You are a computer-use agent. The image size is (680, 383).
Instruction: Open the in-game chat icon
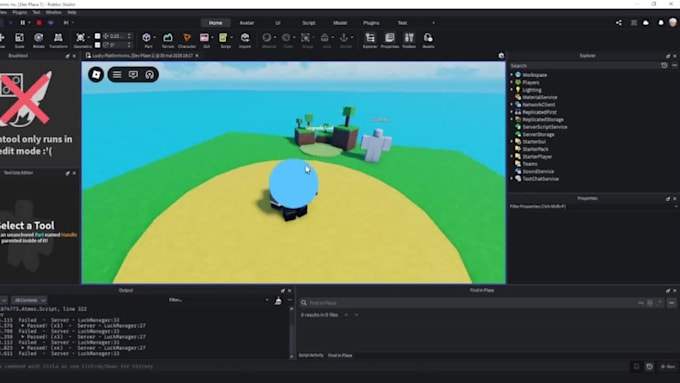click(x=133, y=75)
